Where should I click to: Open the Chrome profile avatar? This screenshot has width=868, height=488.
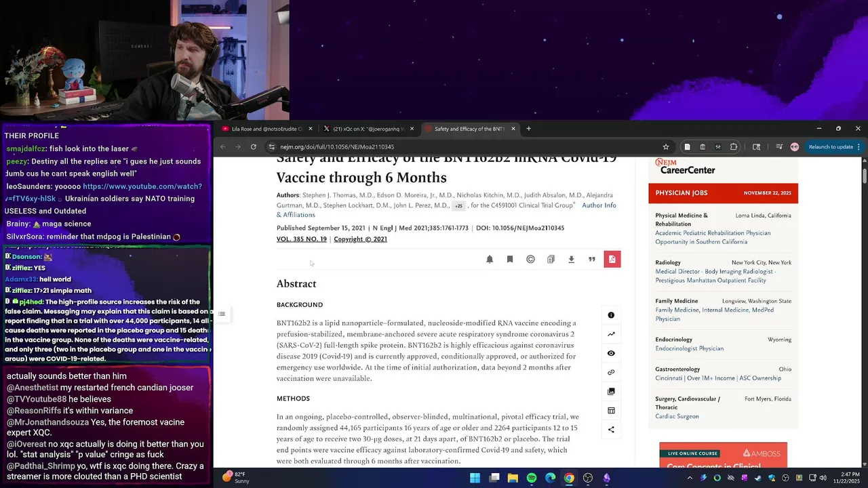coord(795,146)
